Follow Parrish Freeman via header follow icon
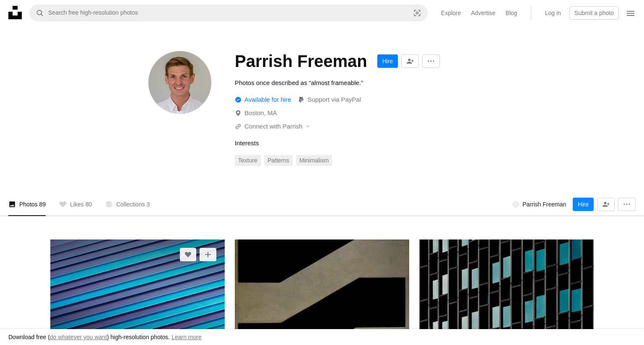644x345 pixels. click(410, 61)
